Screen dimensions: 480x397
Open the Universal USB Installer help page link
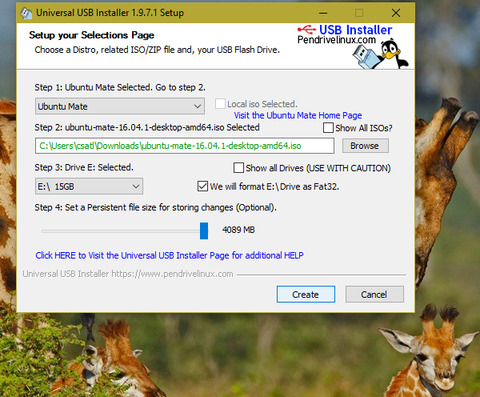[169, 255]
